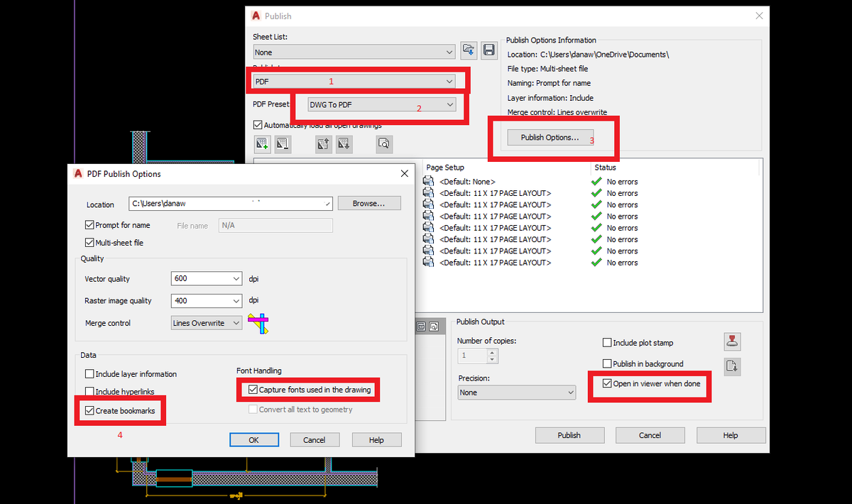Click the Remove Sheets icon
The width and height of the screenshot is (852, 504).
coord(282,144)
